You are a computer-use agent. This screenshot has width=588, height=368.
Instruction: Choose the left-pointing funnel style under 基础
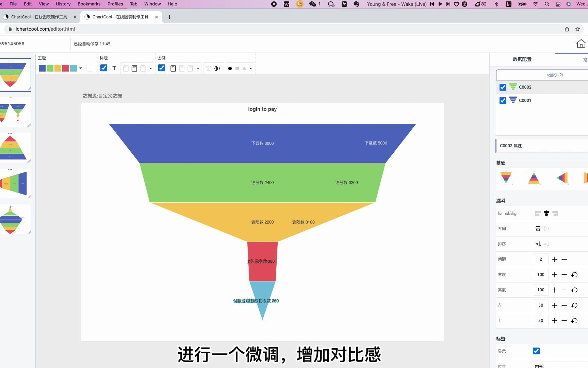pos(561,178)
